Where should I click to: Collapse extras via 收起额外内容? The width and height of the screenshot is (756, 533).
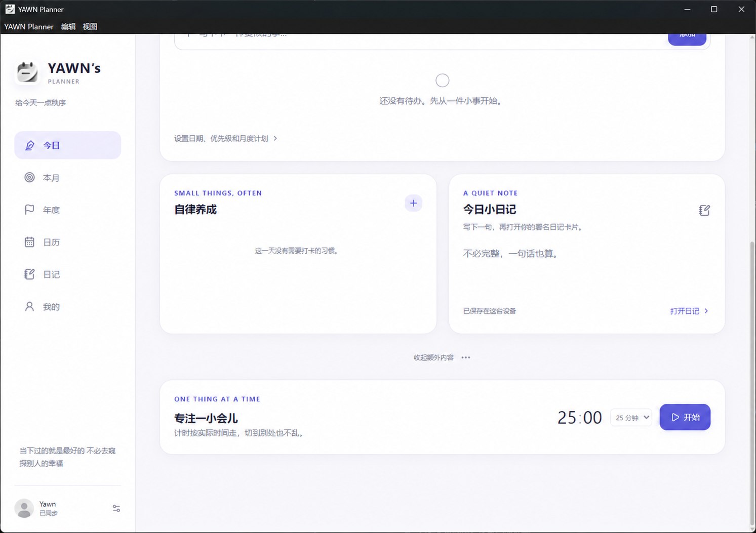tap(433, 357)
